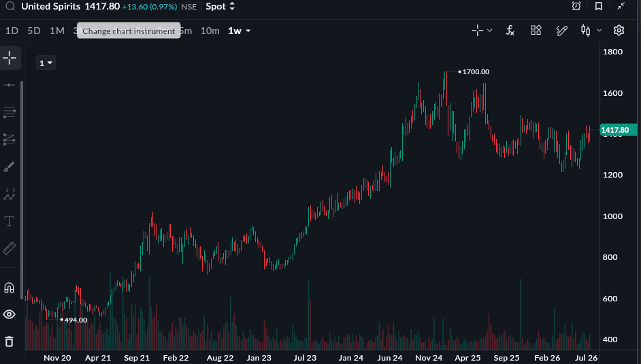Switch to the 1M range
641x364 pixels.
pos(57,31)
